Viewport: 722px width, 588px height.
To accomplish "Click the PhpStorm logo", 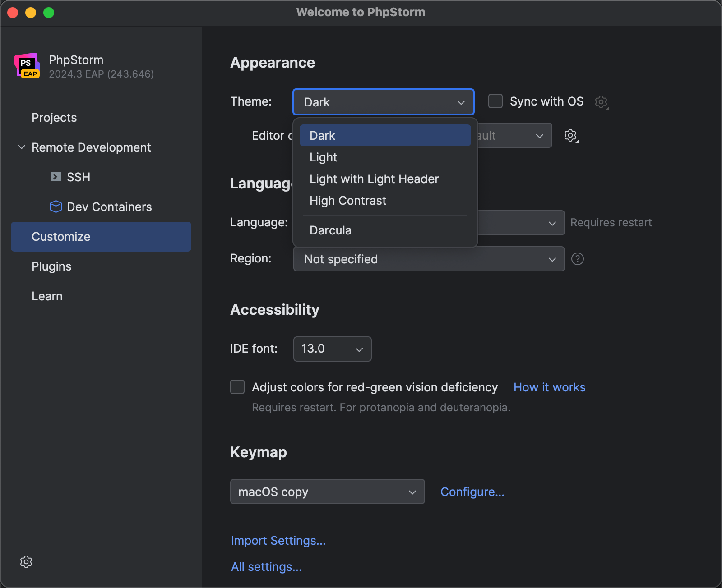I will click(x=26, y=66).
